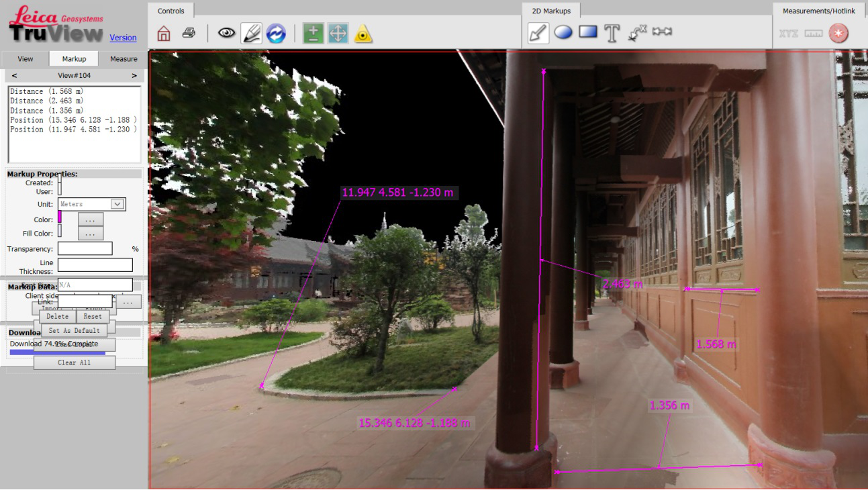The width and height of the screenshot is (868, 490).
Task: Click the four-arrow pan icon
Action: (x=338, y=34)
